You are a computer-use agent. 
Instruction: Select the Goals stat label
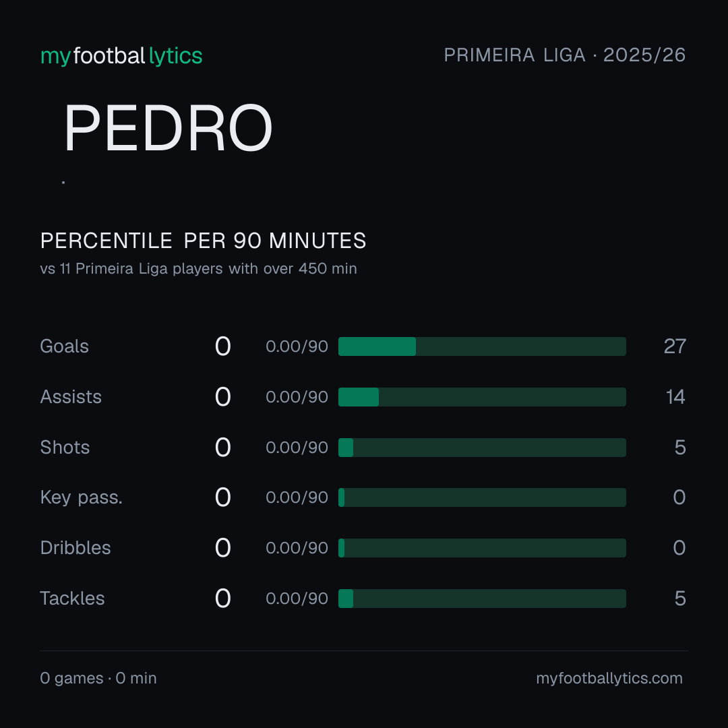point(65,346)
